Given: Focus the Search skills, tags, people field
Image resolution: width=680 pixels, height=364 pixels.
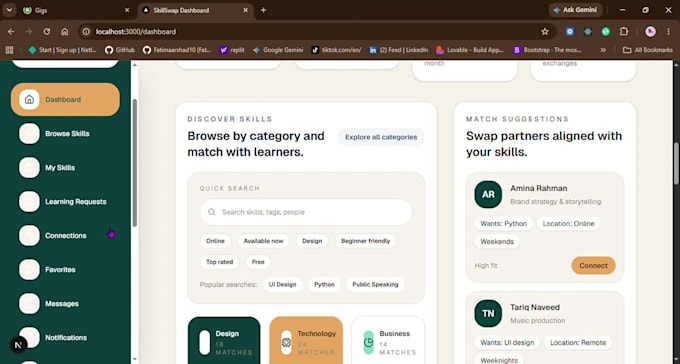Looking at the screenshot, I should (x=306, y=212).
